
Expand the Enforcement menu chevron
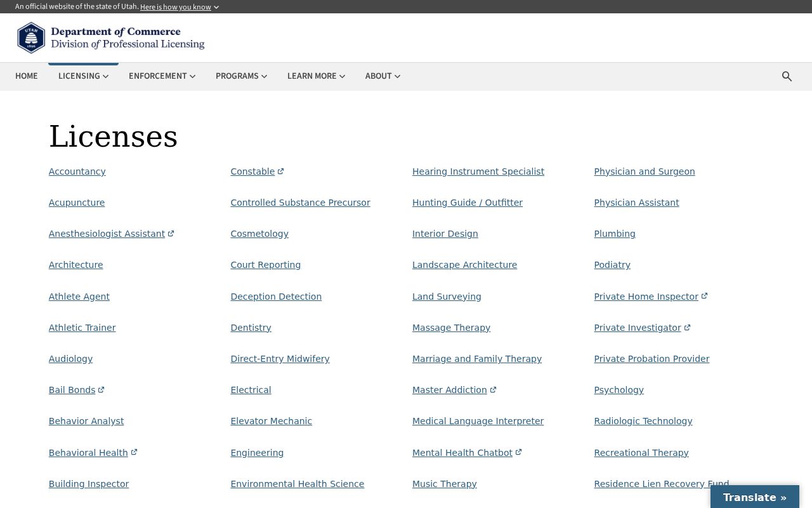(192, 76)
